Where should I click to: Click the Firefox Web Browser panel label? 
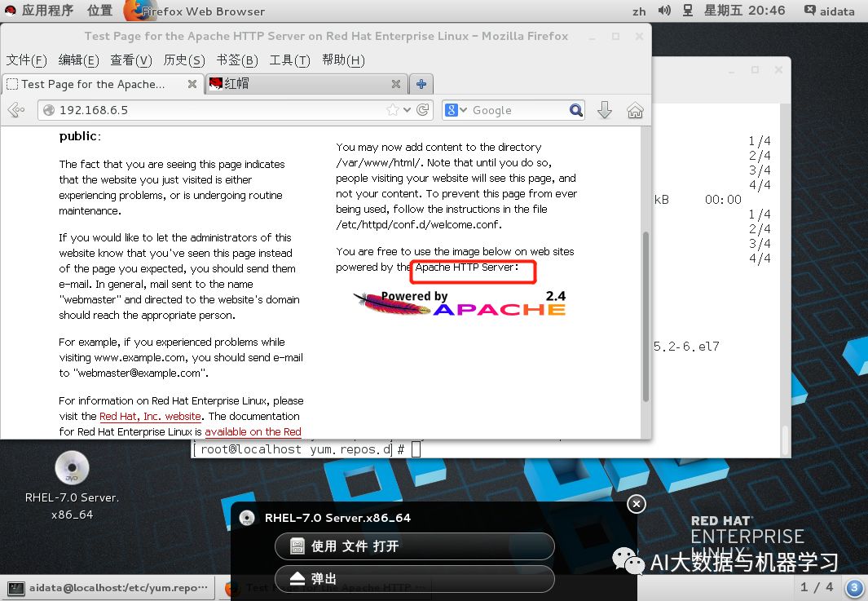pos(203,11)
